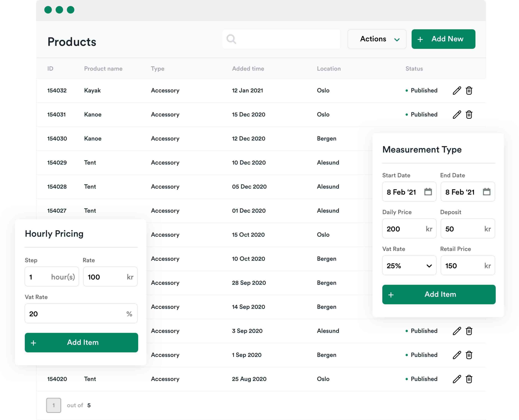The height and width of the screenshot is (420, 519).
Task: Click the Added time column header
Action: [248, 69]
